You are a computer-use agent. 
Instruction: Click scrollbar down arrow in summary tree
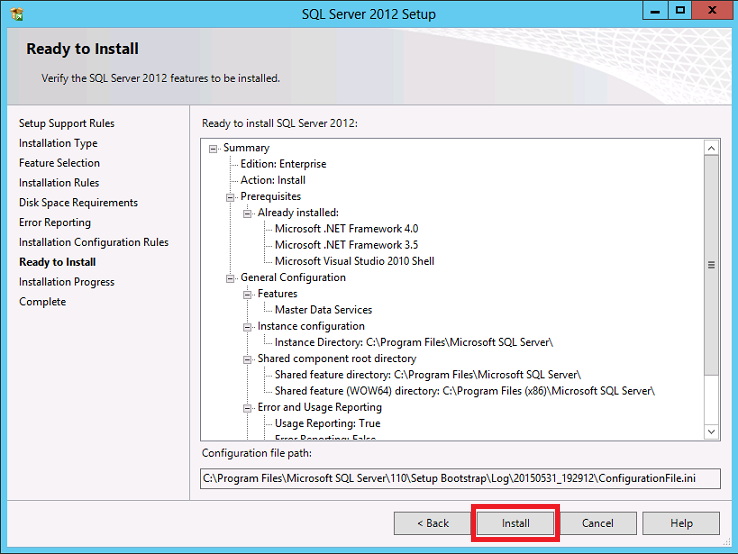(x=711, y=431)
